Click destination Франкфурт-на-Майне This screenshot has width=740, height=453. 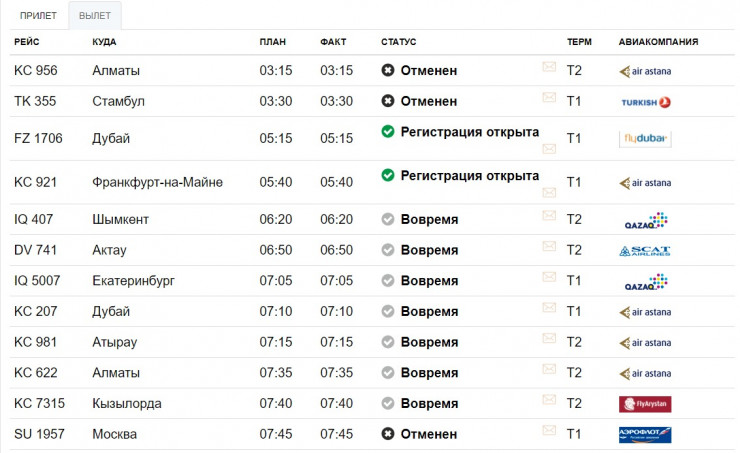point(157,182)
